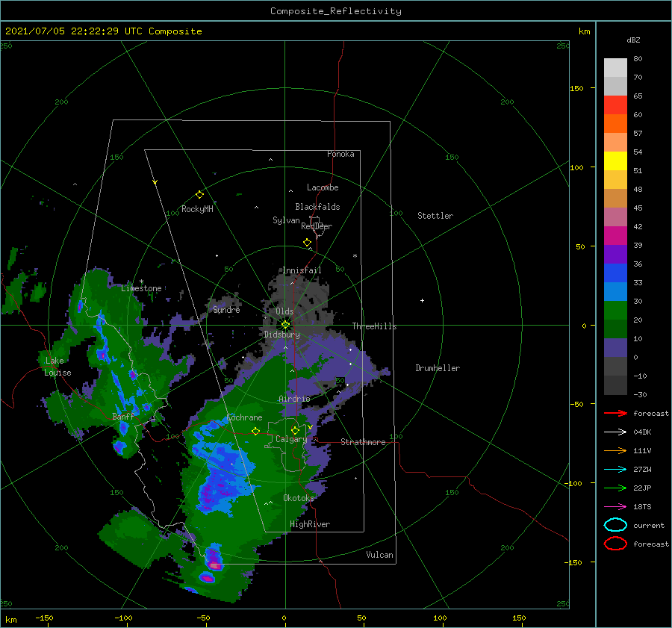
Task: Click the Blackfalds town label
Action: click(317, 207)
